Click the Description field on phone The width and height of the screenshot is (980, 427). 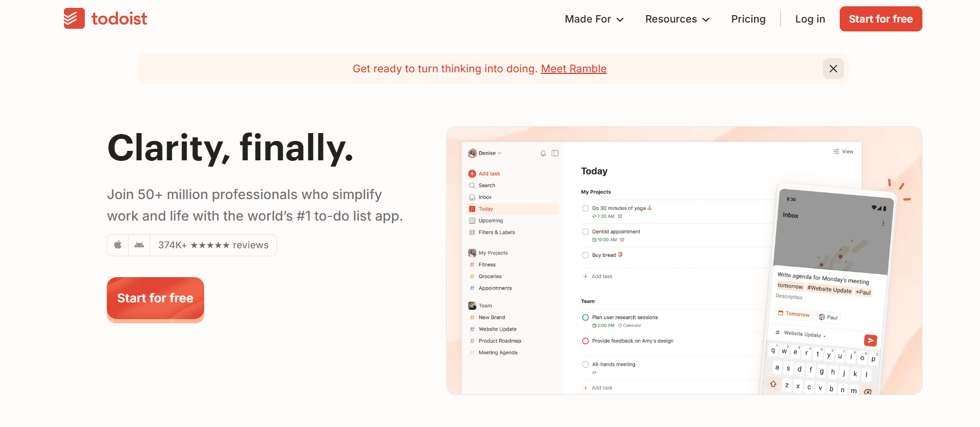(789, 297)
